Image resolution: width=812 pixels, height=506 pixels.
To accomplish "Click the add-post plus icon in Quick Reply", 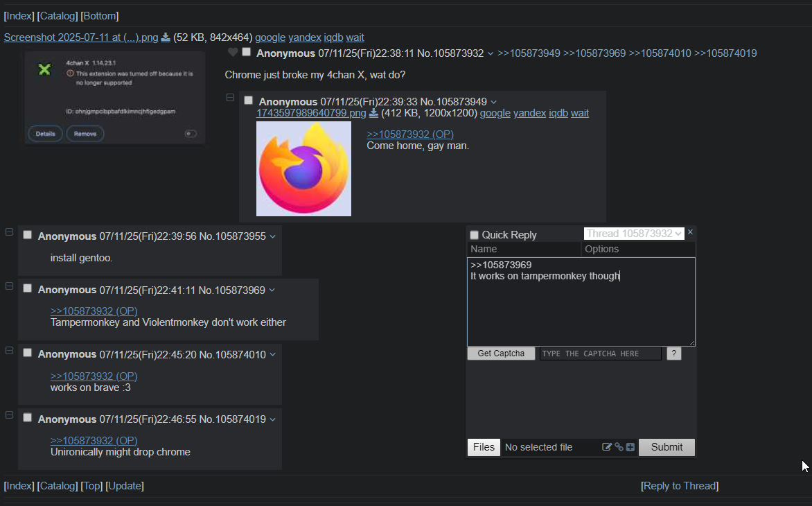I will [630, 447].
